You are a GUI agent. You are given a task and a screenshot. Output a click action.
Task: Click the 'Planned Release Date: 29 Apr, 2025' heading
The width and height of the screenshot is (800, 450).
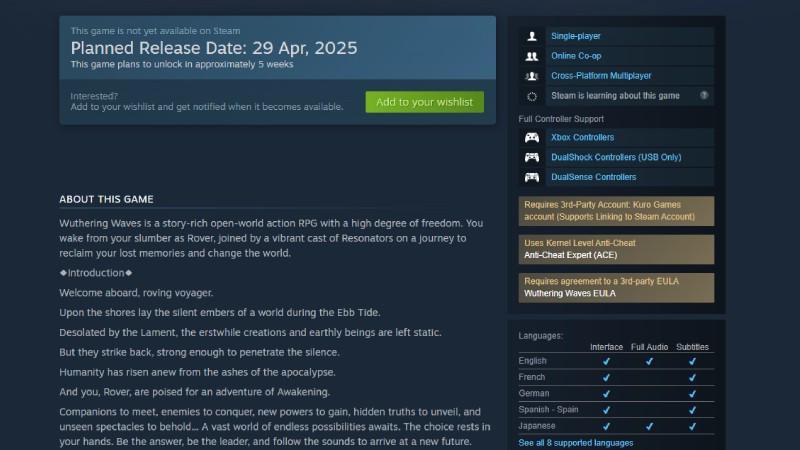[x=214, y=48]
